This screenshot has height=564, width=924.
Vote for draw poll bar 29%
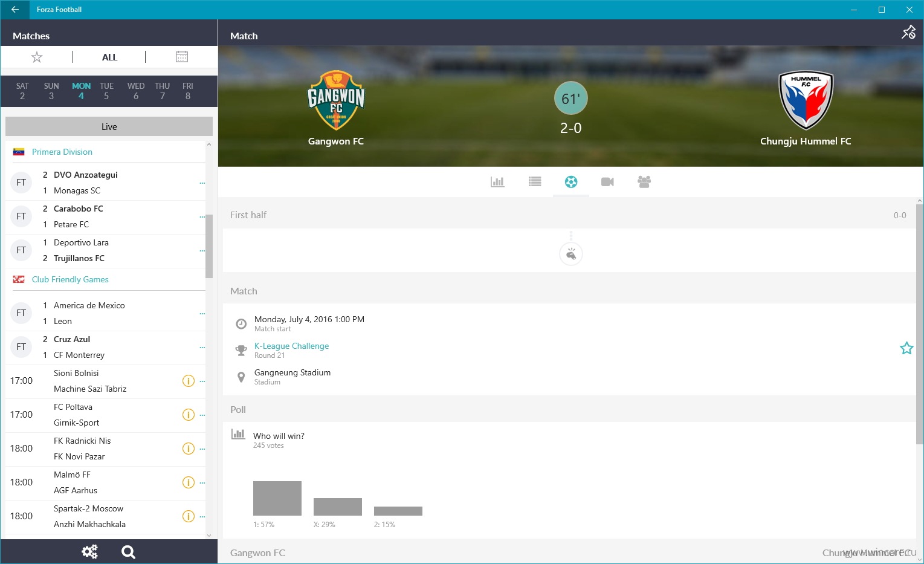[338, 507]
